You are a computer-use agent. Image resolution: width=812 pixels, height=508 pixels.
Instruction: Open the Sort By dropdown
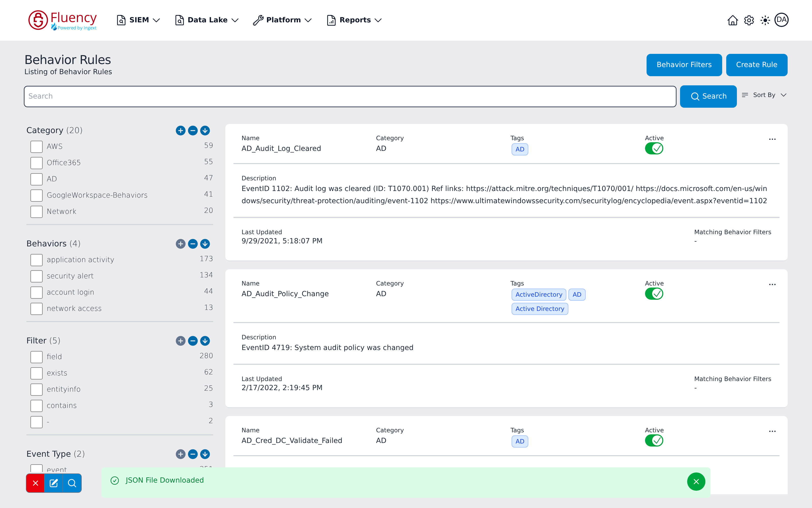764,95
